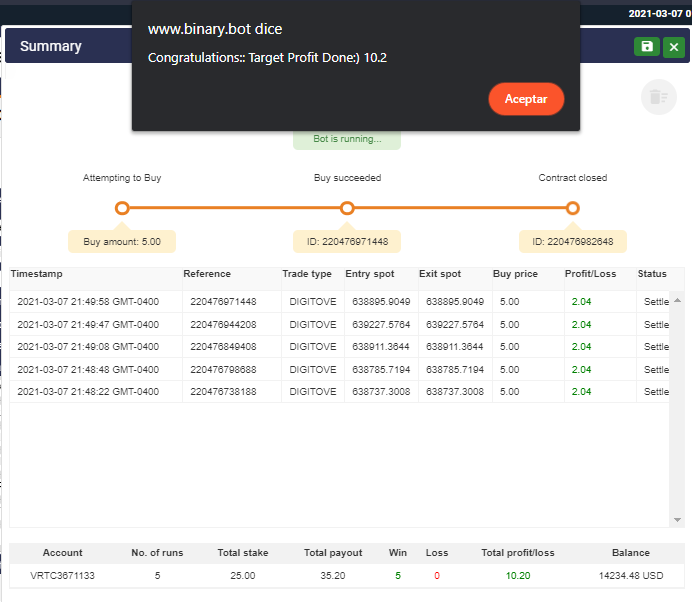Click reference 220476971448 in the table
Screen dimensions: 692x602
coord(223,302)
